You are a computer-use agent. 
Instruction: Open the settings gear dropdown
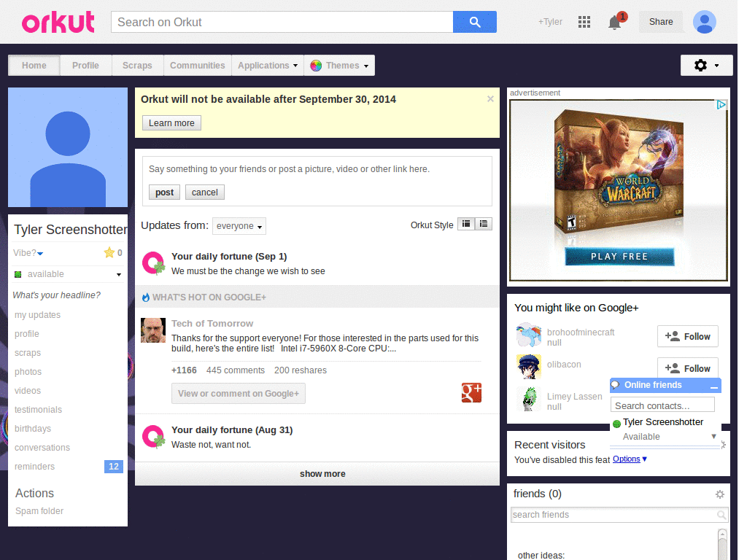tap(706, 65)
